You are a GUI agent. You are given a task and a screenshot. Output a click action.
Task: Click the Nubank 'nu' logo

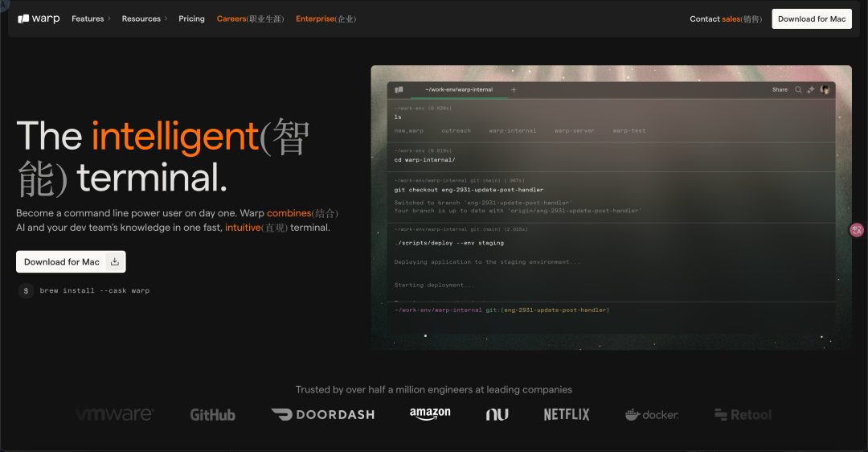tap(497, 414)
